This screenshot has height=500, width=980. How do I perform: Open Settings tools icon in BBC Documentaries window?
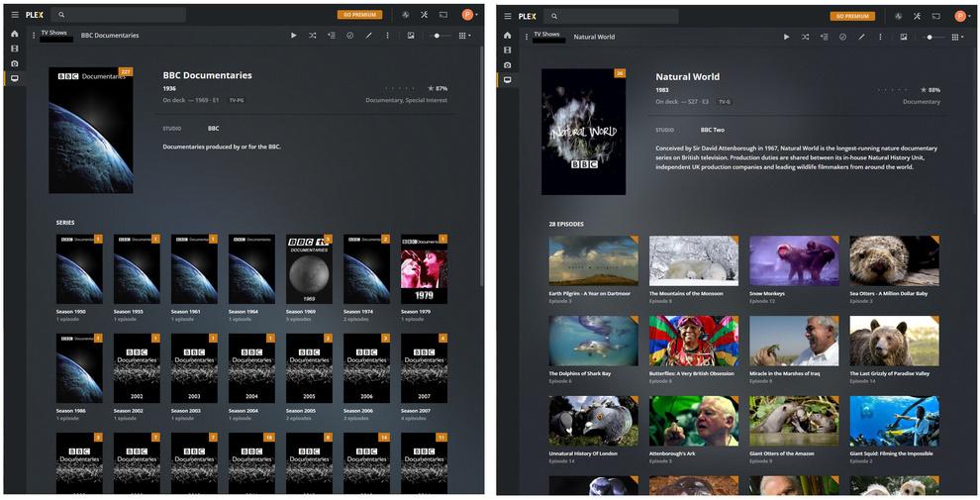coord(424,15)
